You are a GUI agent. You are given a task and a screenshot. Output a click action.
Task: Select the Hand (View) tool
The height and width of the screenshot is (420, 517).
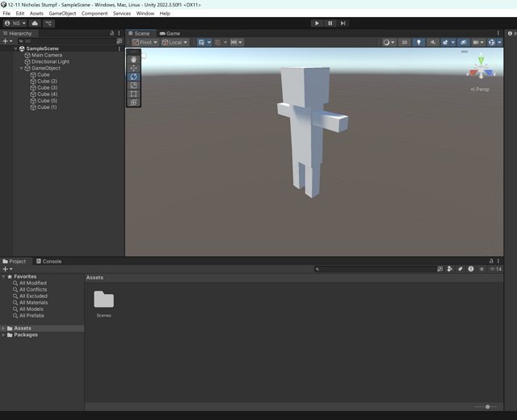134,60
